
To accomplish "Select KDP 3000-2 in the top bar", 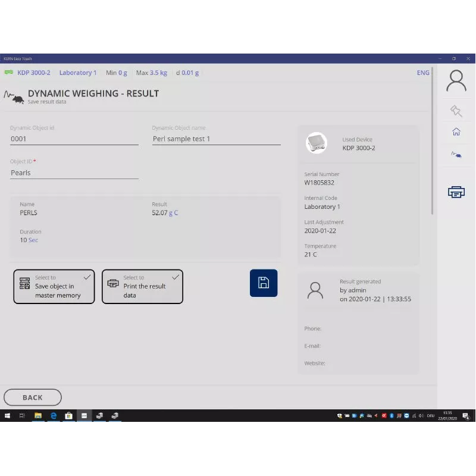I will coord(34,73).
